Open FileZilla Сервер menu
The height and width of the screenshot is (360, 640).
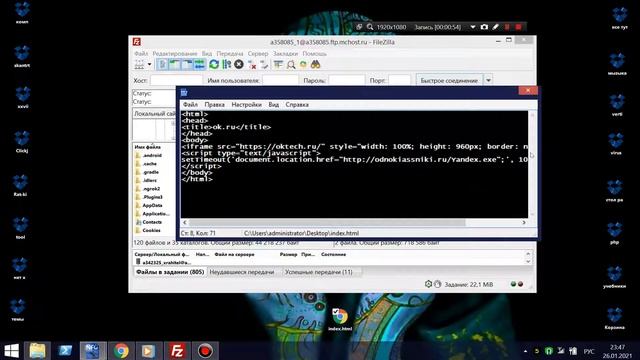pos(258,53)
